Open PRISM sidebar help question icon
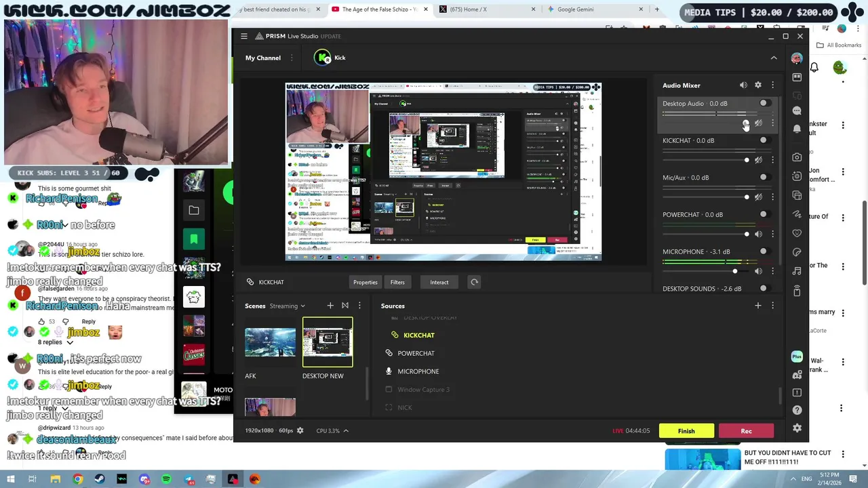Viewport: 868px width, 488px height. pyautogui.click(x=797, y=410)
